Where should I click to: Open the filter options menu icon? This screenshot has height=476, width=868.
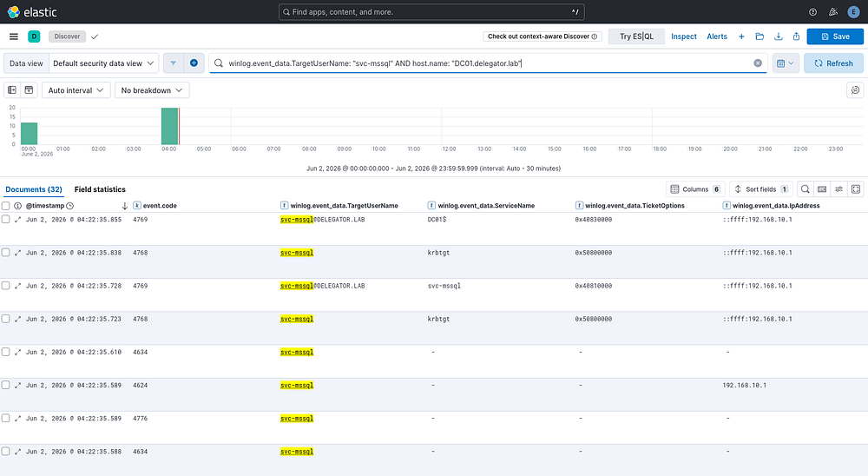174,63
